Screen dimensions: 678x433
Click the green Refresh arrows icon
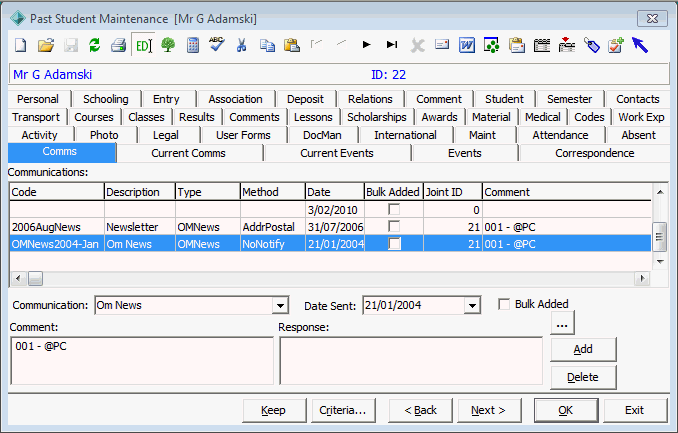95,45
